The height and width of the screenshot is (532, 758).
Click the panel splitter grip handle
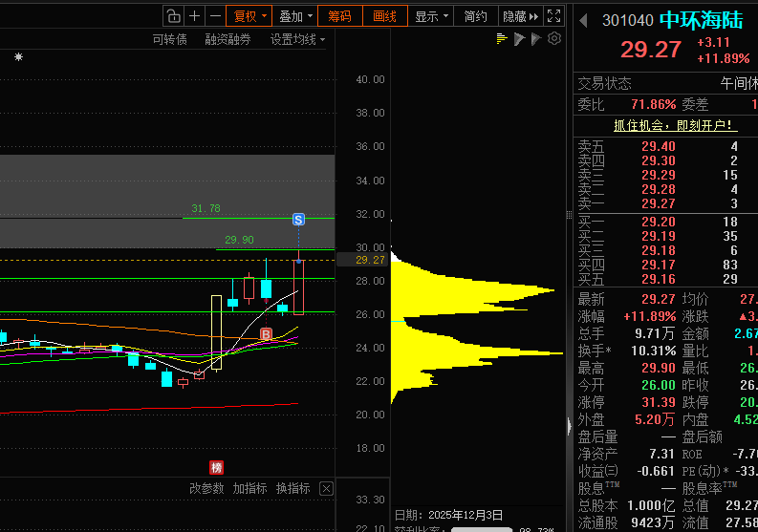[x=569, y=216]
